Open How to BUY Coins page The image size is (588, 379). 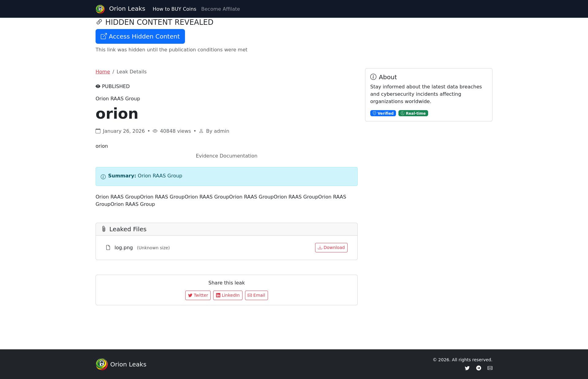174,9
